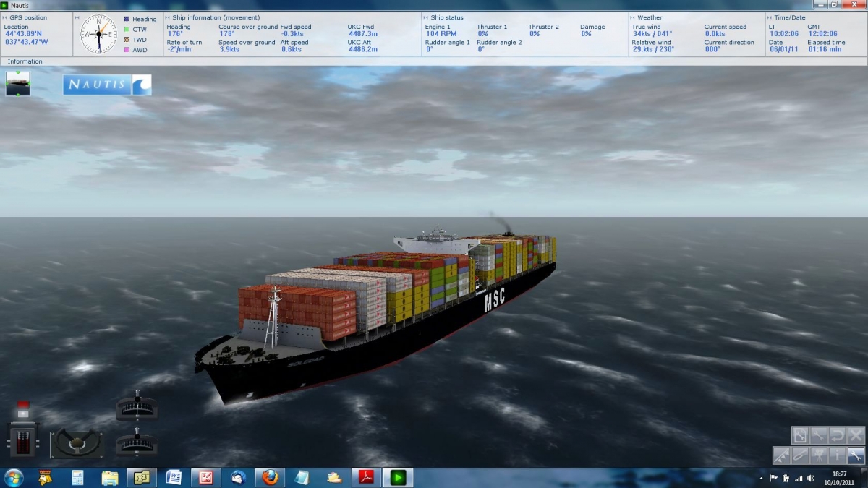Click the Course over ground value 178°

coord(226,34)
